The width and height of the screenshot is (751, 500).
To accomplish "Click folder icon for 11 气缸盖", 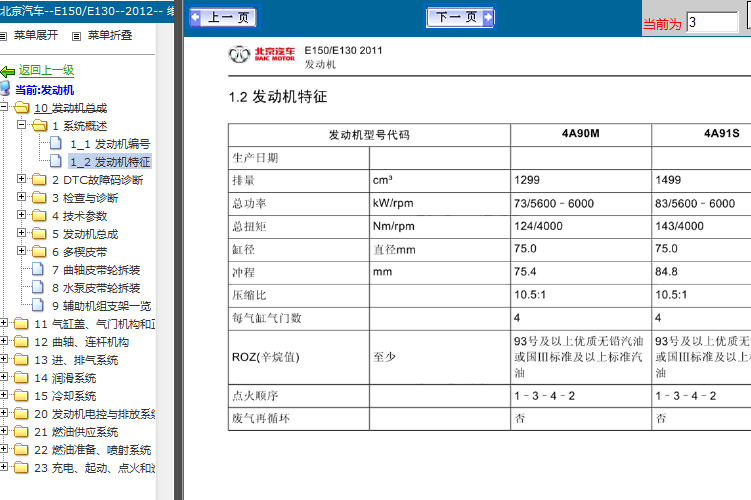I will tap(22, 324).
